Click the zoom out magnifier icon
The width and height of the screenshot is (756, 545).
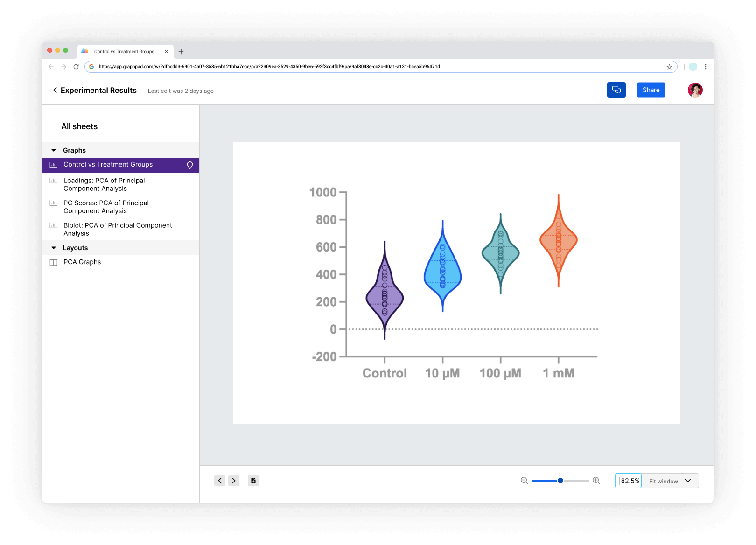(524, 481)
